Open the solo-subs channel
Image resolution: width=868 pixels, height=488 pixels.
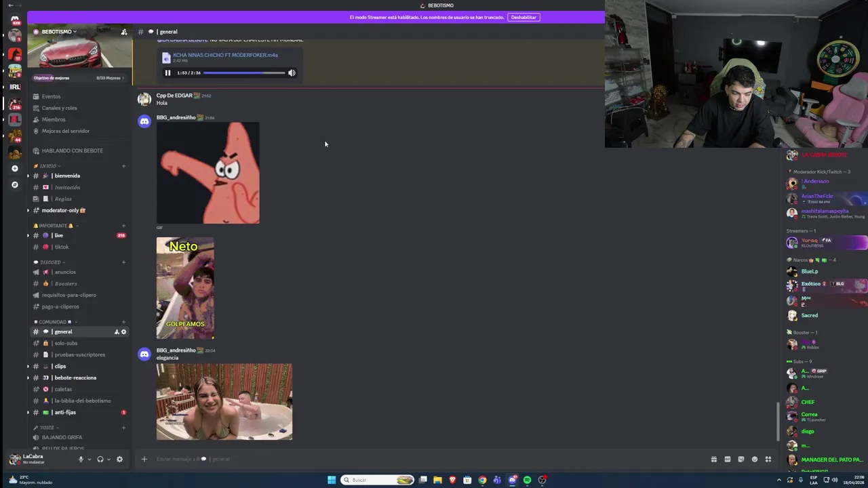pos(80,343)
